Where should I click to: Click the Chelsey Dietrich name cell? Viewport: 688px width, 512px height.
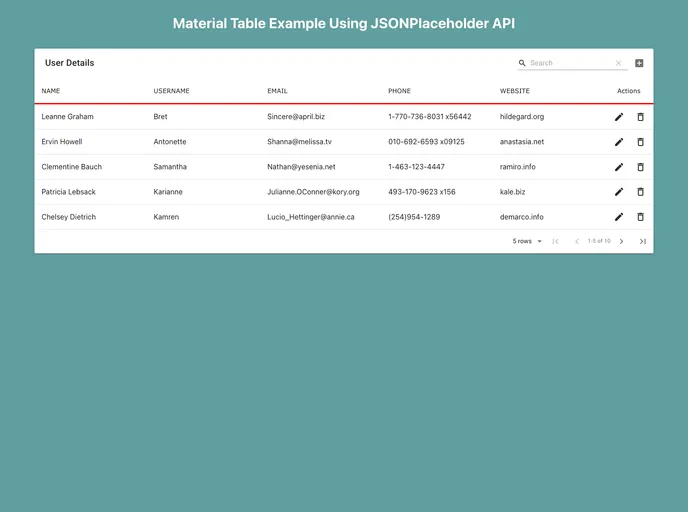(68, 217)
